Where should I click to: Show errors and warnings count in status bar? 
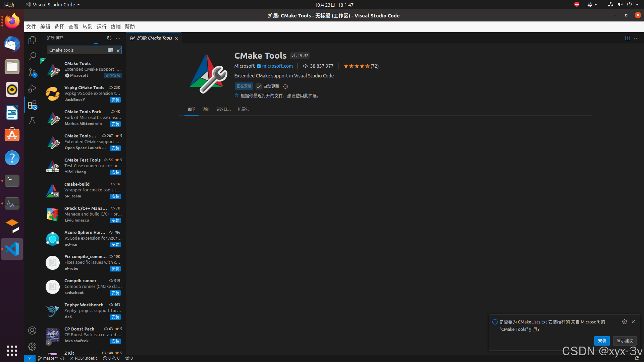pos(111,358)
